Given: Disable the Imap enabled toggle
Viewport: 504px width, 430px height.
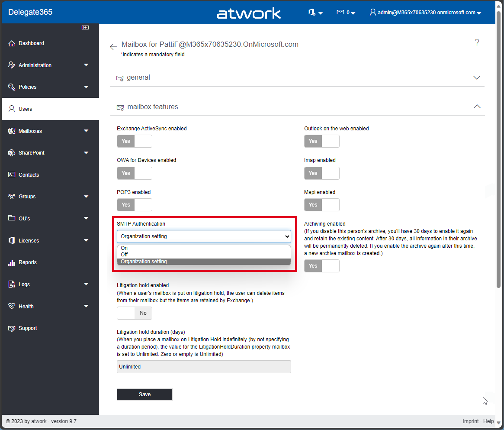Looking at the screenshot, I should point(321,173).
